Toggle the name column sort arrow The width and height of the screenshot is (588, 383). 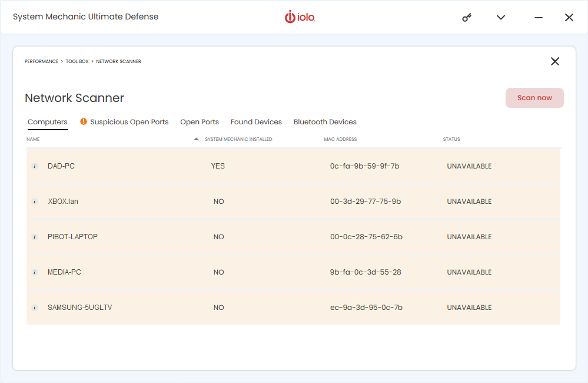point(196,139)
